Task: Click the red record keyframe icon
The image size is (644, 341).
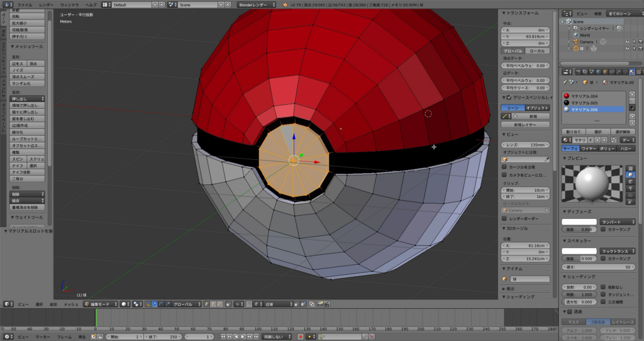Action: click(x=300, y=337)
